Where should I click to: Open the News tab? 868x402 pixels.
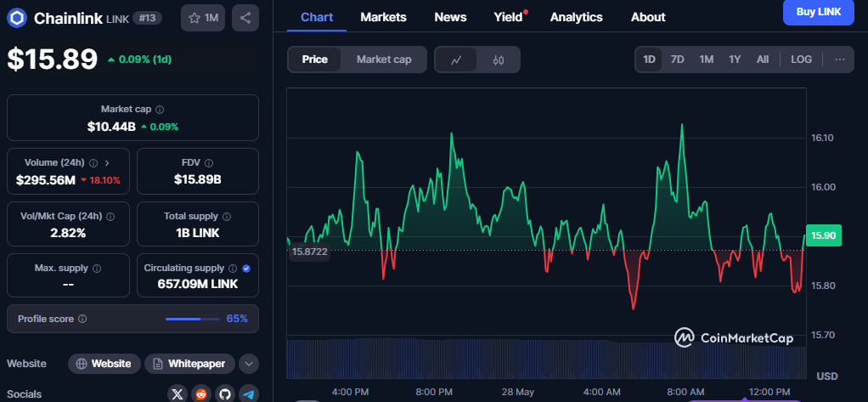tap(450, 17)
